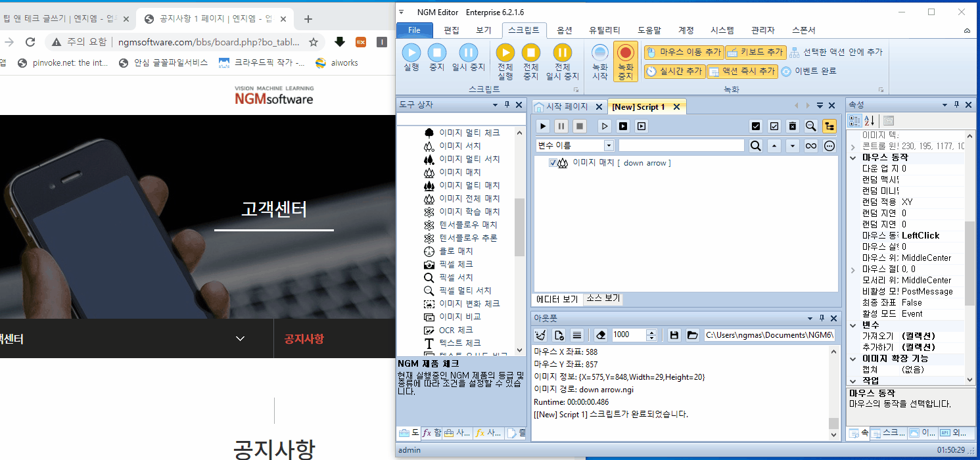This screenshot has height=460, width=980.
Task: Click the open folder icon in the 아웃풋 toolbar
Action: coord(692,335)
